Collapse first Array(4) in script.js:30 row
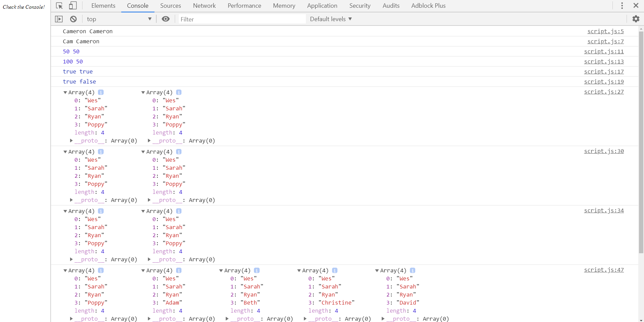 (x=65, y=152)
